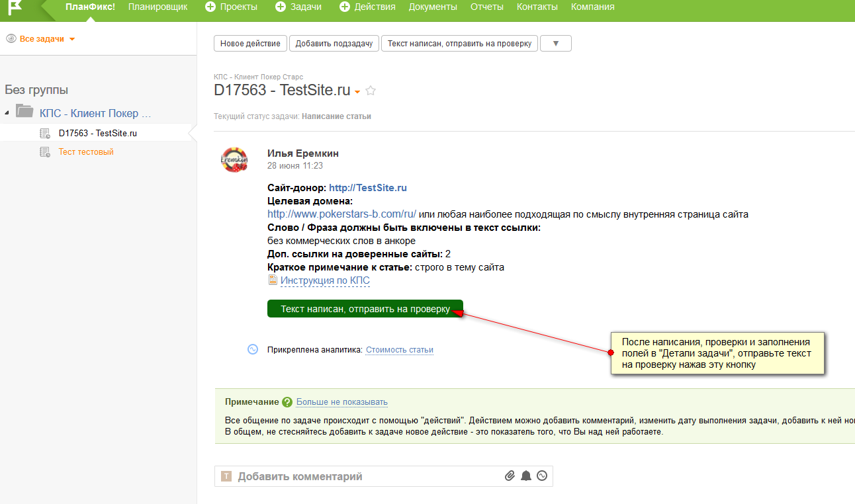Viewport: 855px width, 504px height.
Task: Click the Добавить комментарий input field
Action: coord(384,476)
